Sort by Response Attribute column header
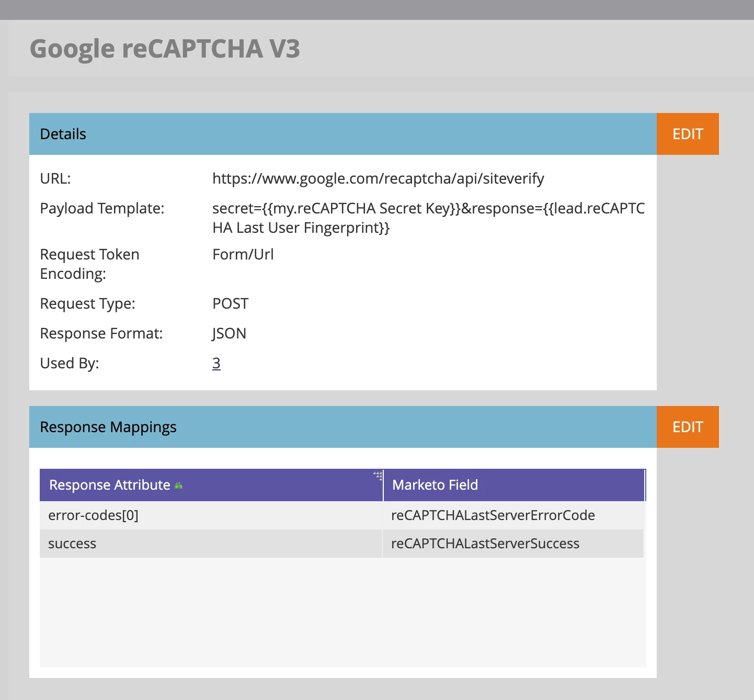Viewport: 754px width, 700px height. [x=211, y=485]
